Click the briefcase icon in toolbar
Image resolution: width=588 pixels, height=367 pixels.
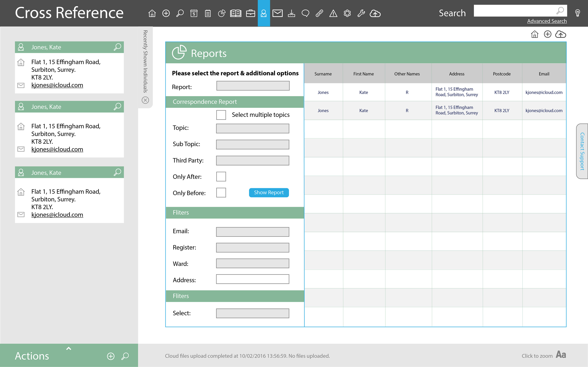point(250,13)
